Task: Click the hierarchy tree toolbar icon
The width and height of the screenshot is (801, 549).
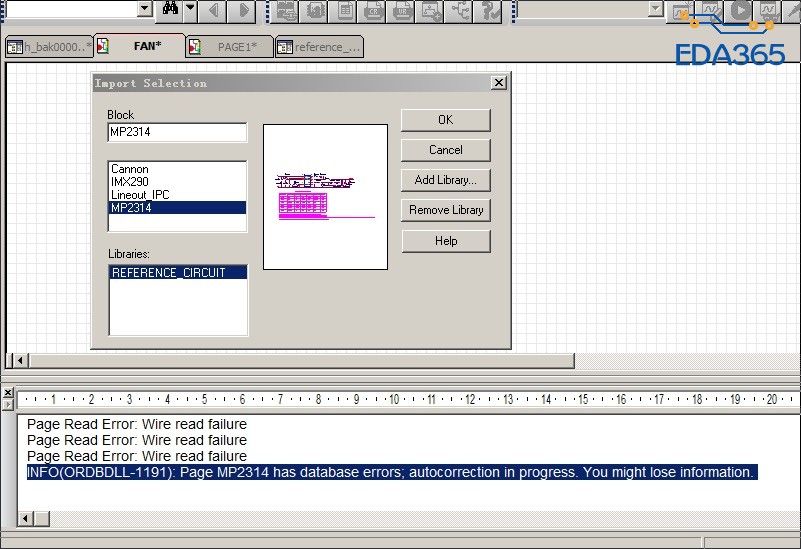Action: click(460, 11)
